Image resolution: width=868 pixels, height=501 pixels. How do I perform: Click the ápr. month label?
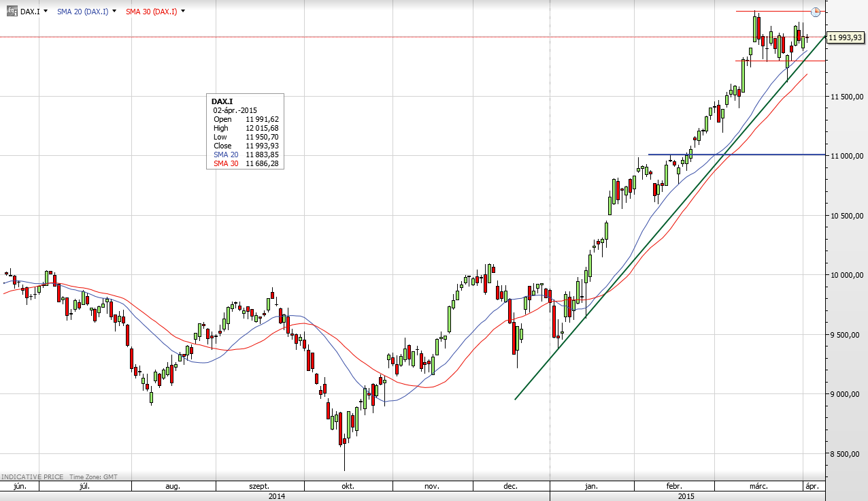point(813,487)
